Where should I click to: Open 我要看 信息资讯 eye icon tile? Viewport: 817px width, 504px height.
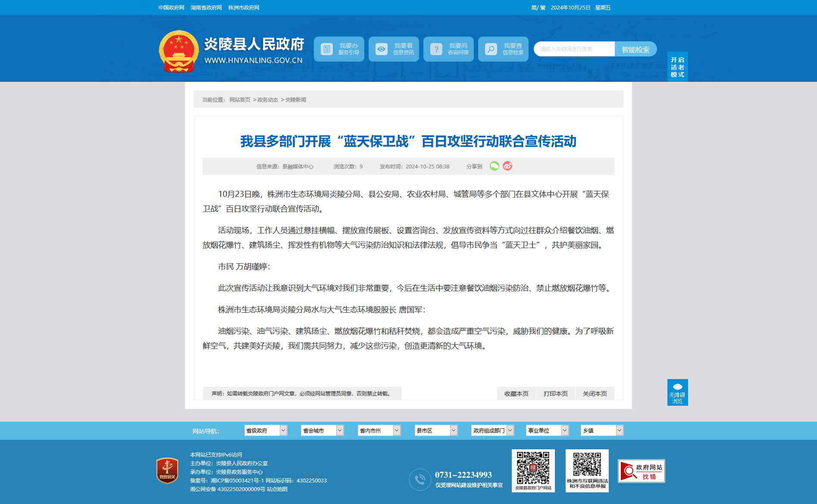coord(394,49)
